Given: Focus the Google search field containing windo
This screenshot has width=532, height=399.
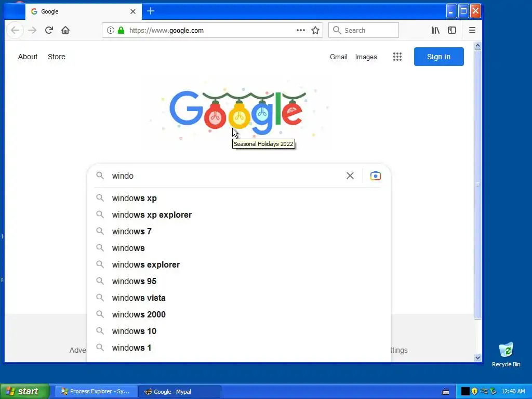Looking at the screenshot, I should [x=228, y=176].
